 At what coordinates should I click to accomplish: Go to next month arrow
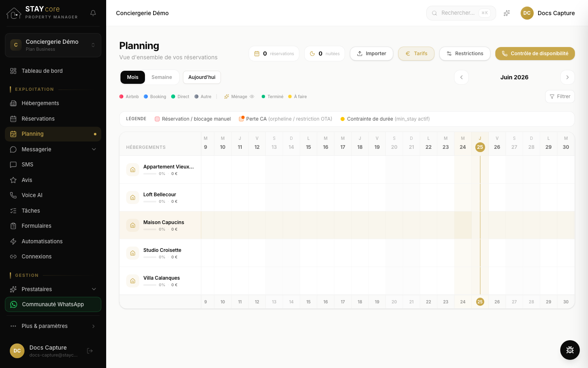tap(568, 77)
